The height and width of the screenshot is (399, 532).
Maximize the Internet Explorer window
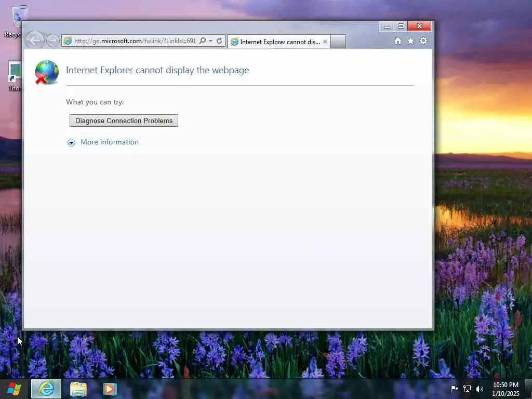(x=401, y=26)
